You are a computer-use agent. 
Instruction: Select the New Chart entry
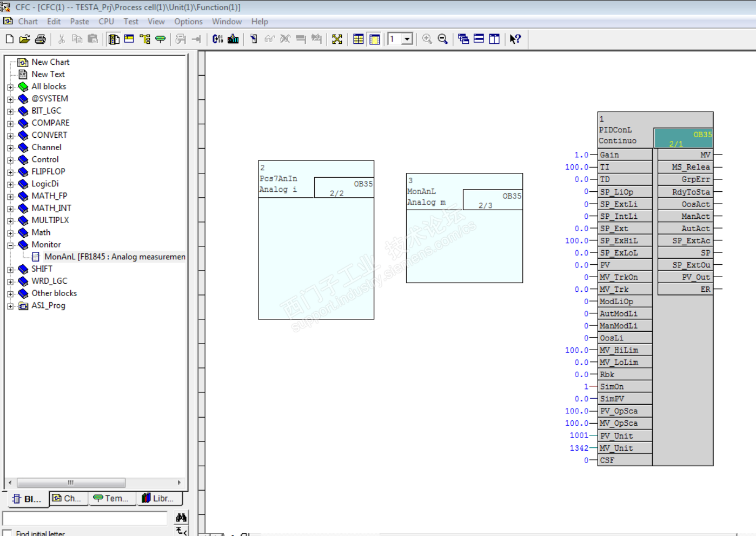(50, 62)
